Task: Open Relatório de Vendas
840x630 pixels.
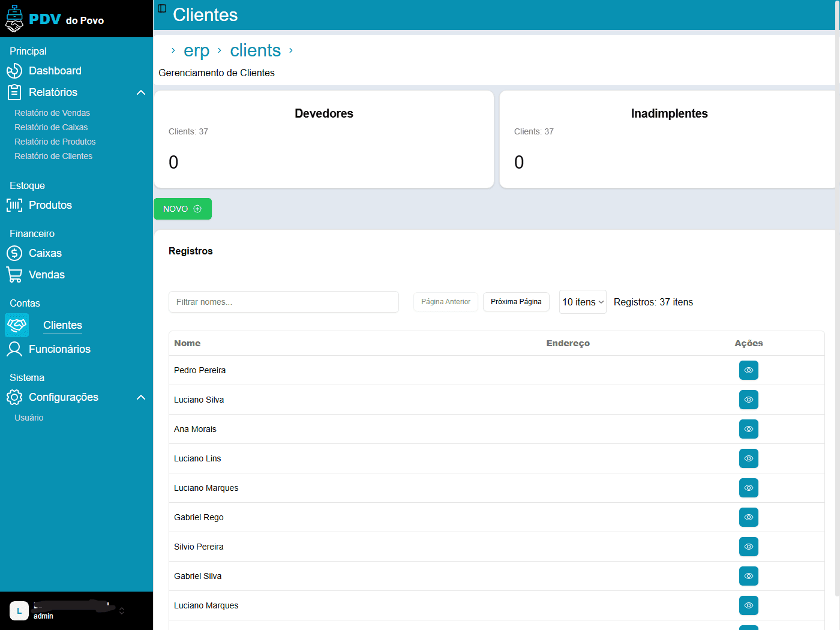Action: coord(52,113)
